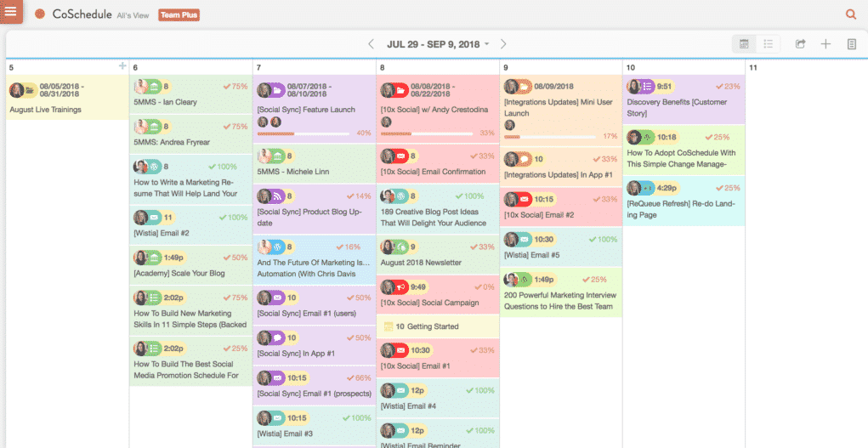Click the day 11 header number
This screenshot has height=448, width=868.
point(753,67)
